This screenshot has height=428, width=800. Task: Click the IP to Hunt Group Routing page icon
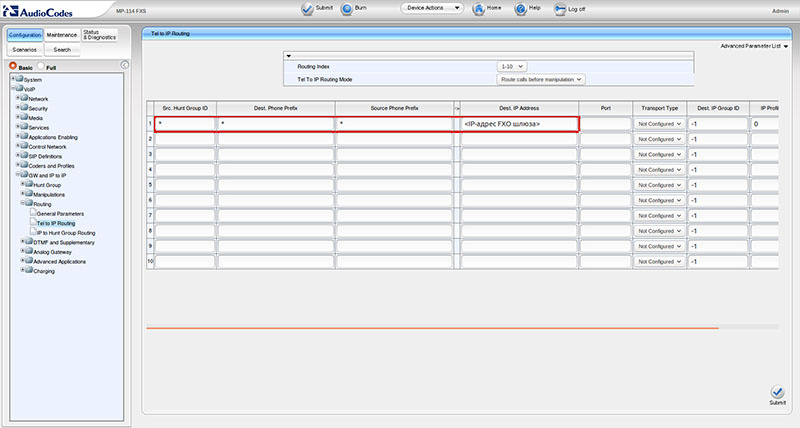33,232
